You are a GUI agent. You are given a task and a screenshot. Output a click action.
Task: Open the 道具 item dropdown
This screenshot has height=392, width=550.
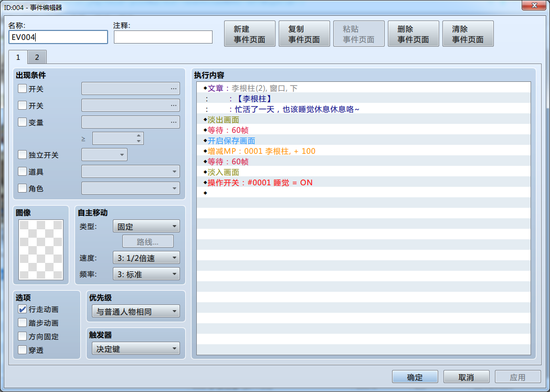pyautogui.click(x=131, y=172)
